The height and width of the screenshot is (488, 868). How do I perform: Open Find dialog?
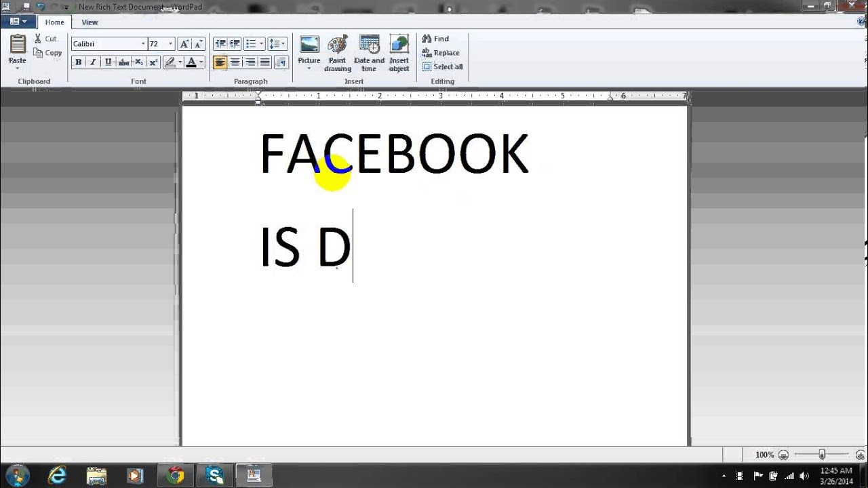pos(435,39)
